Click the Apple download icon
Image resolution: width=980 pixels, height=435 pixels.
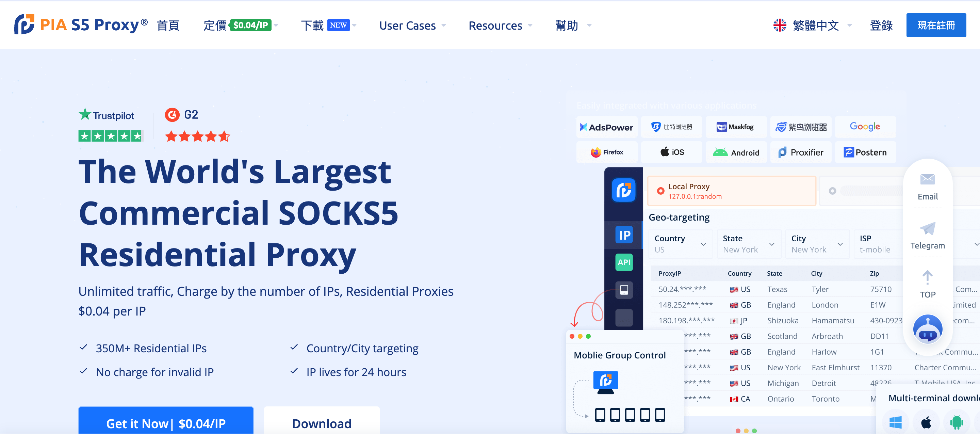pos(926,422)
